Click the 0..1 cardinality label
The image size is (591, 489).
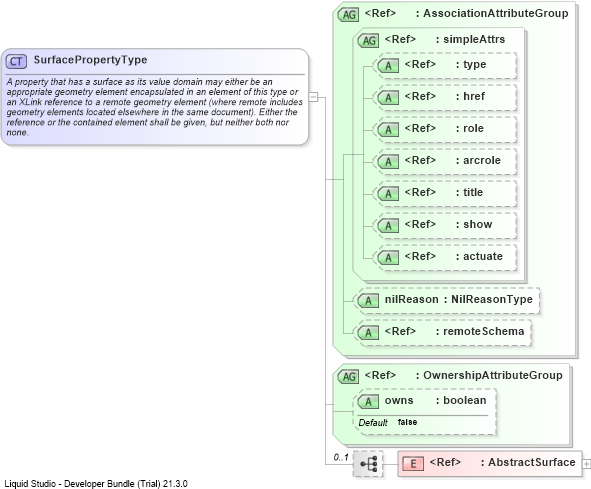pos(341,457)
